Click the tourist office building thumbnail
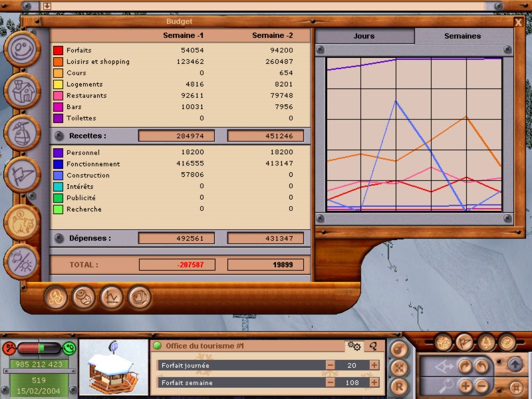532x399 pixels. tap(113, 368)
